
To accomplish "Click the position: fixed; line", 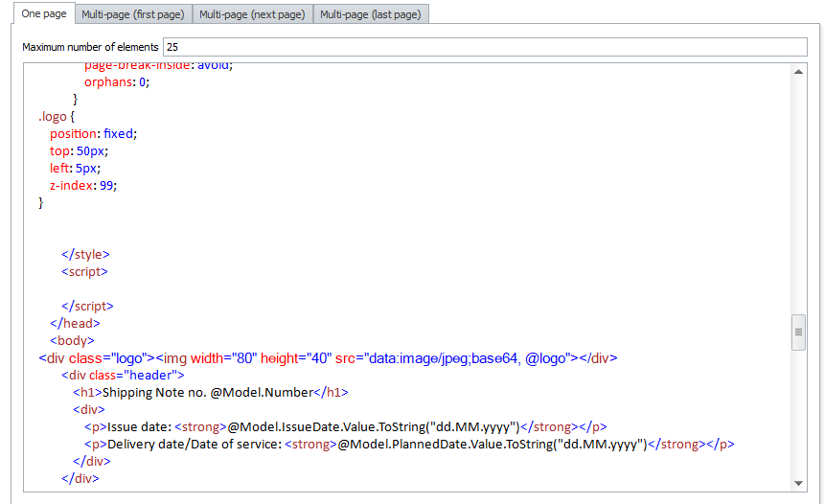I will pyautogui.click(x=93, y=133).
